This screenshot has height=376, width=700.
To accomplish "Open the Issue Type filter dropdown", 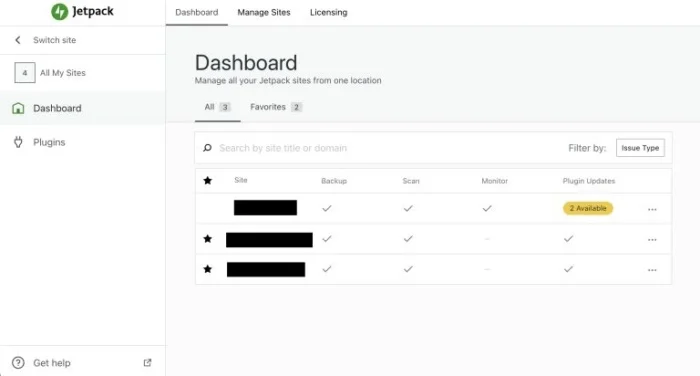I will pyautogui.click(x=640, y=148).
